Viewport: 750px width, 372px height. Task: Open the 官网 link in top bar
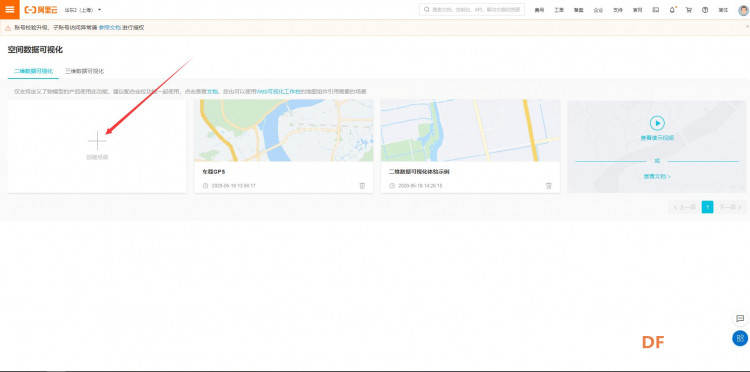point(638,10)
